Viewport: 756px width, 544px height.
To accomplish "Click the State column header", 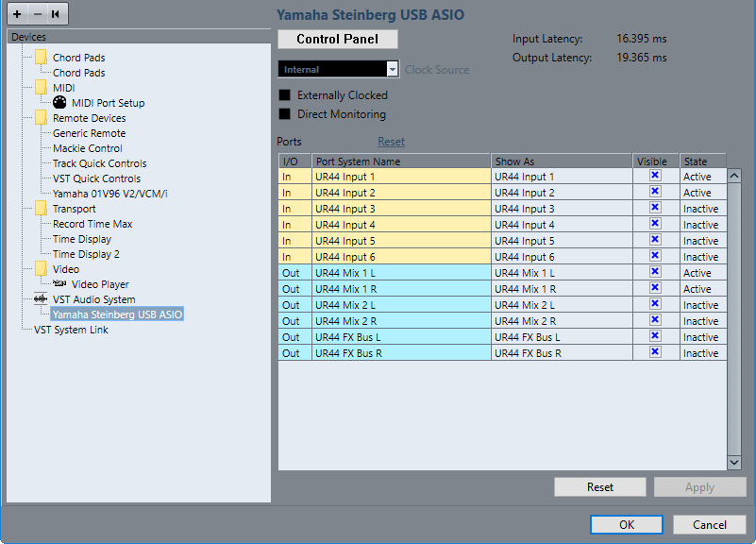I will click(703, 161).
